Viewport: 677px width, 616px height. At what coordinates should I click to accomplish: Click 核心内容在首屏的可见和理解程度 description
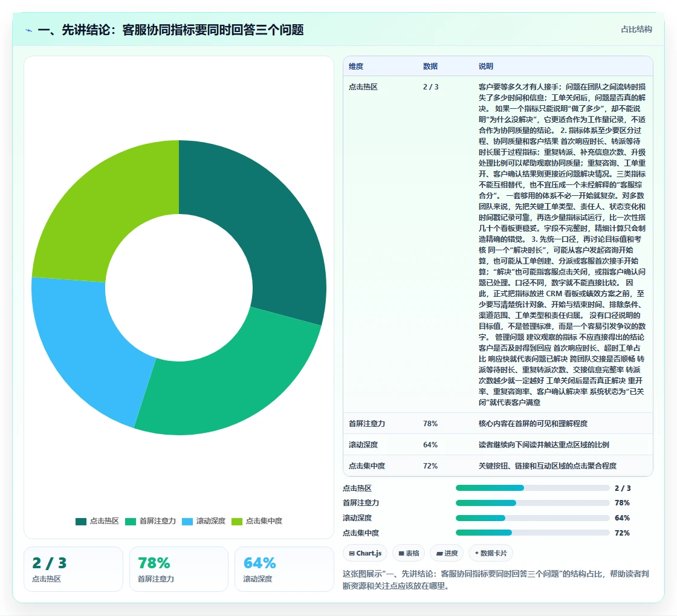[x=533, y=424]
